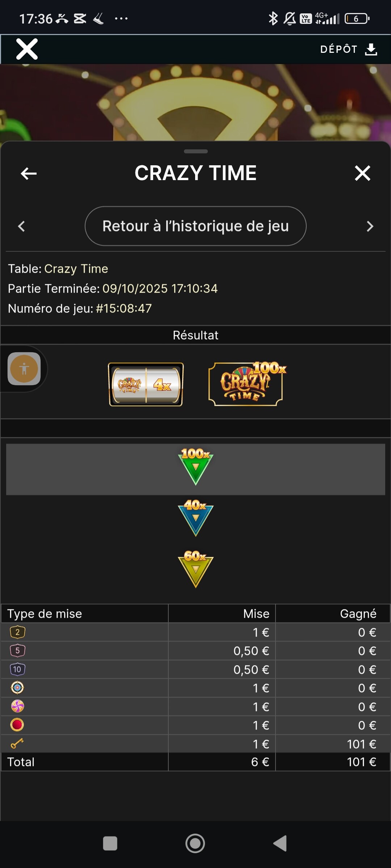
Task: Tap the blue 40x flapper arrow
Action: tap(195, 518)
